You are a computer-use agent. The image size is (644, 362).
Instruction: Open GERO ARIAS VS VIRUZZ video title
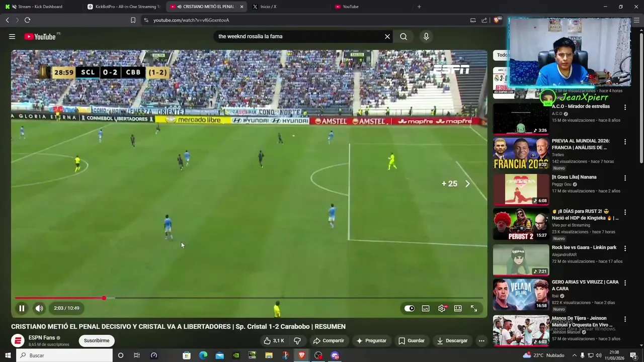tap(585, 285)
